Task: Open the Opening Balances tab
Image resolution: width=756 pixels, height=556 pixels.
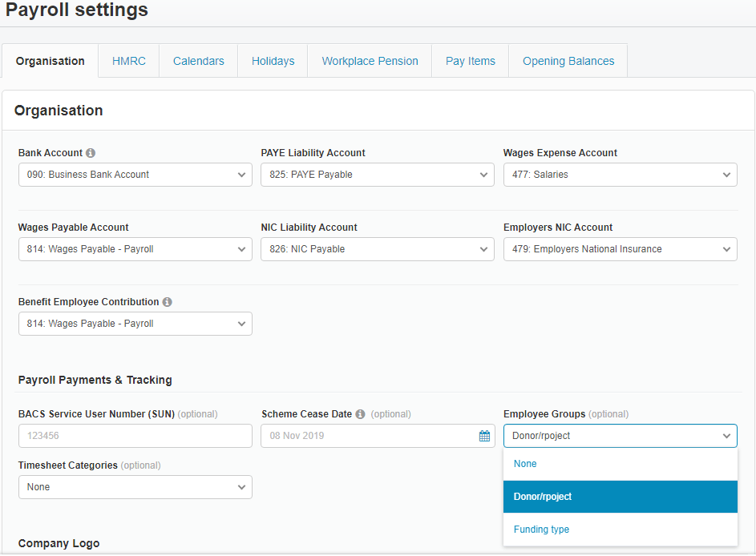Action: click(x=568, y=61)
